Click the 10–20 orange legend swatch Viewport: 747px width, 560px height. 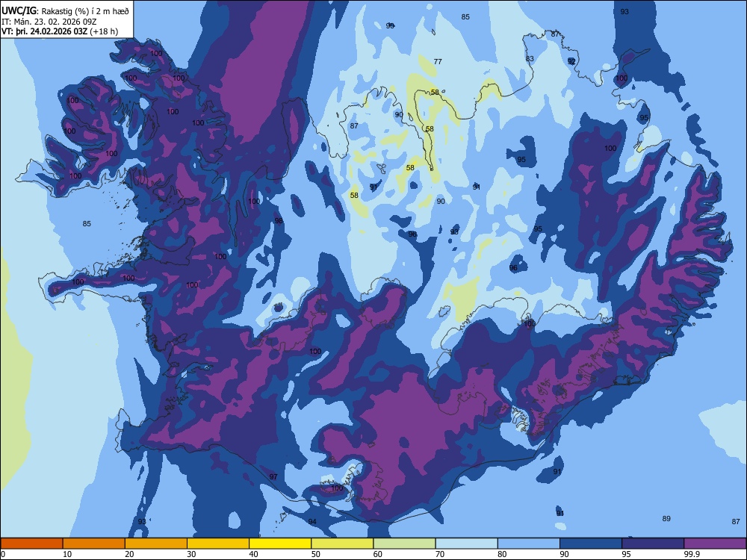94,544
